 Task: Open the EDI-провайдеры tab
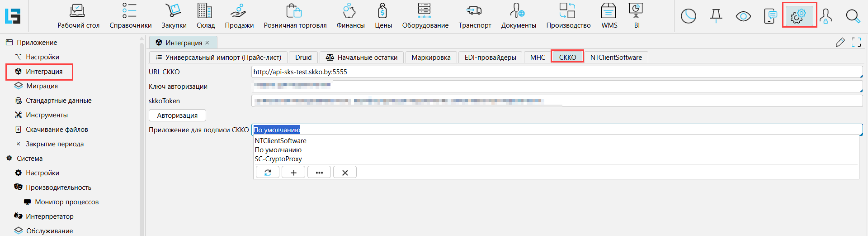490,58
